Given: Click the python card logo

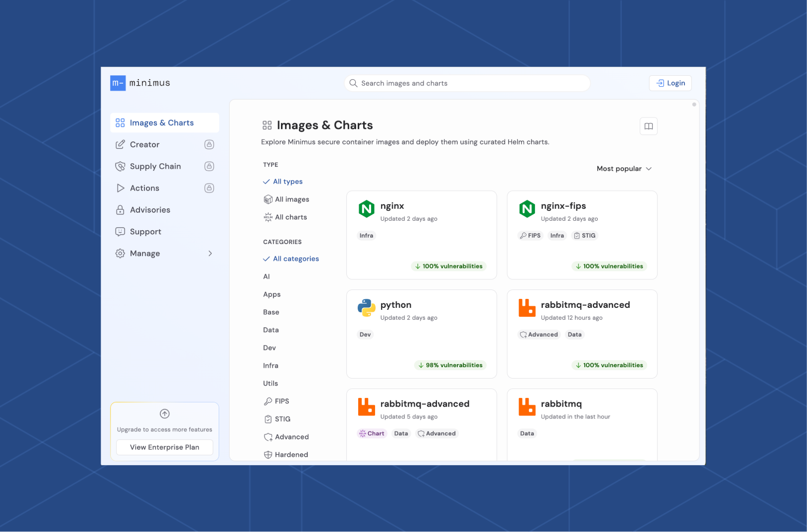Looking at the screenshot, I should [x=367, y=308].
